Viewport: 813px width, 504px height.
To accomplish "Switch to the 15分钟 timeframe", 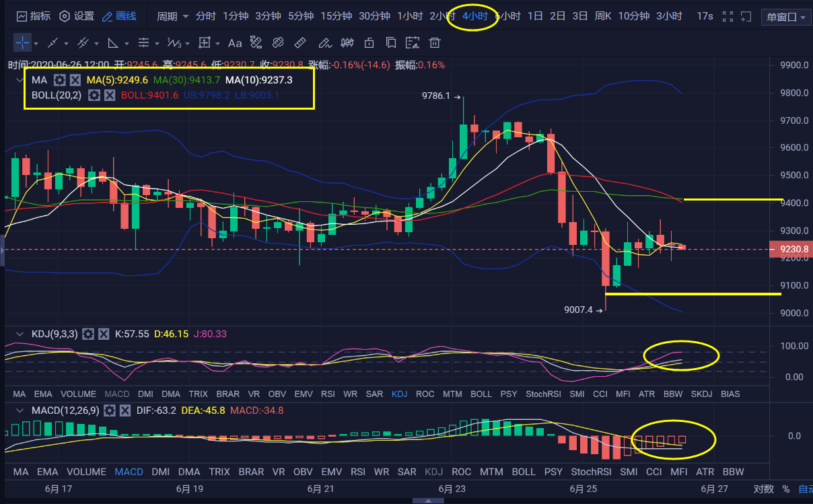I will 336,16.
